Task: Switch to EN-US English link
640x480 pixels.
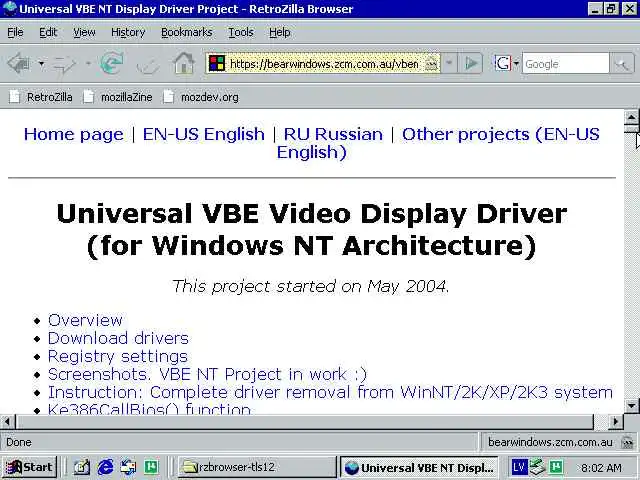Action: point(204,134)
